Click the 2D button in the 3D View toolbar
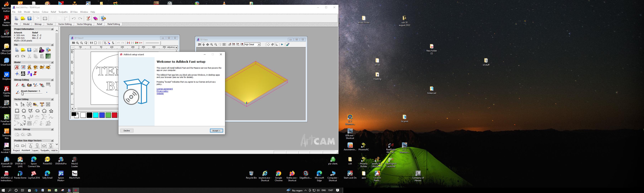This screenshot has width=644, height=193. (x=199, y=45)
